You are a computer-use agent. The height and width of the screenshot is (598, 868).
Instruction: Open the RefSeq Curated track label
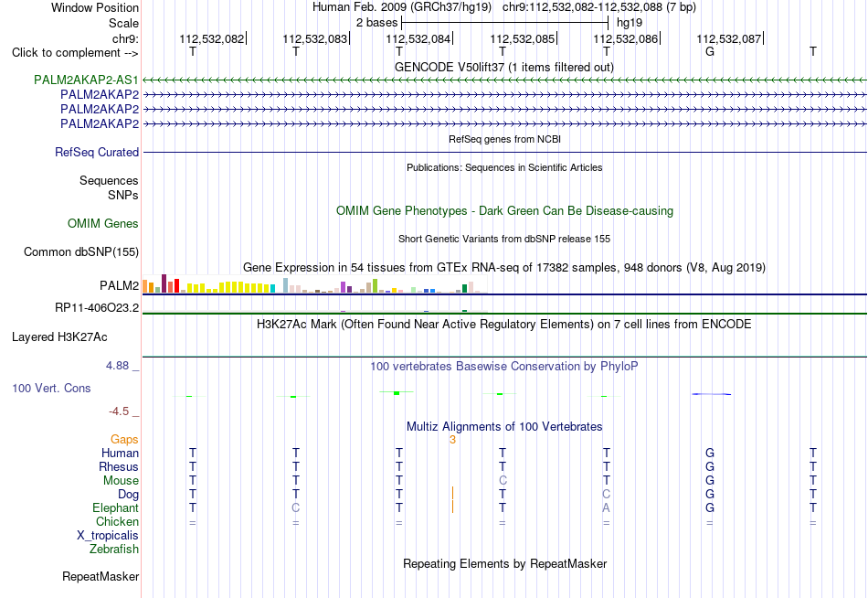(x=97, y=153)
